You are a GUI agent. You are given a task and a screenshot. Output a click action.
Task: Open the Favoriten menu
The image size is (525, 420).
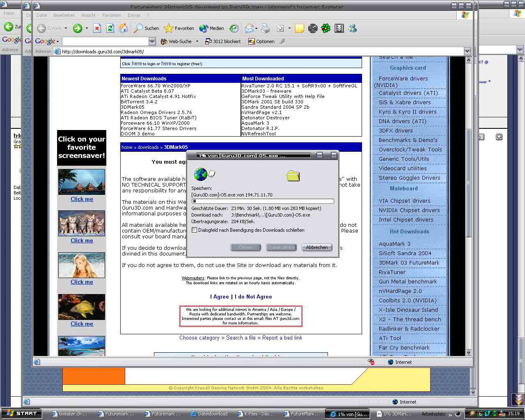(112, 15)
